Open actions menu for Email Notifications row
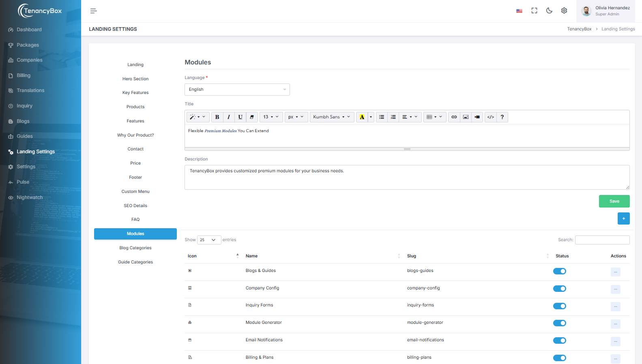642x364 pixels. point(616,341)
